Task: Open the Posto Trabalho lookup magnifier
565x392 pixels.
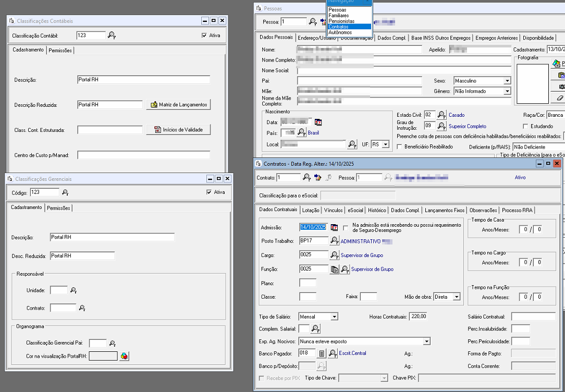Action: click(334, 241)
